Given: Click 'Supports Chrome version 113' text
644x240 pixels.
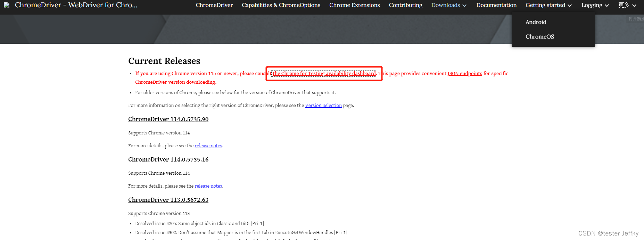Looking at the screenshot, I should [159, 213].
